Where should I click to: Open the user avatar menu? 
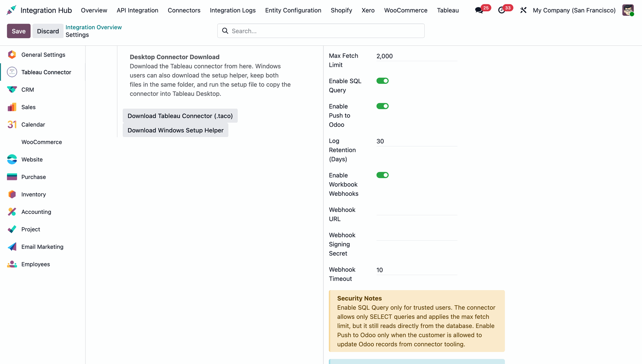(x=628, y=10)
